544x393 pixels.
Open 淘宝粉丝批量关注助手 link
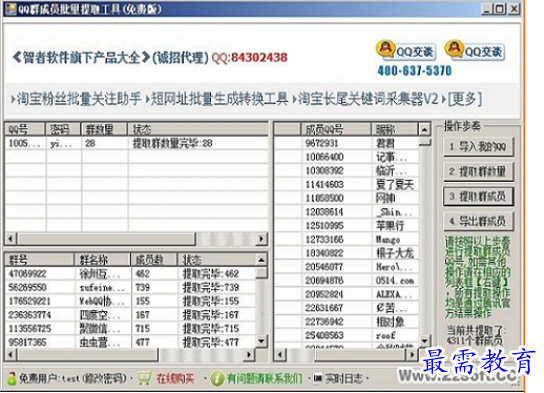point(79,99)
